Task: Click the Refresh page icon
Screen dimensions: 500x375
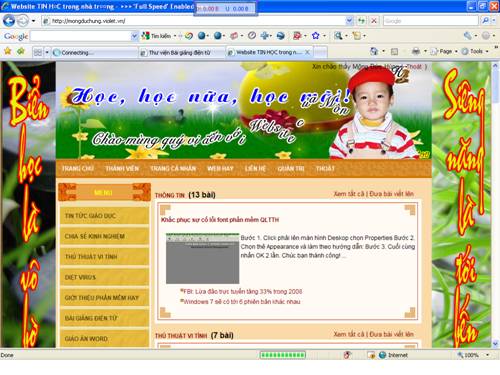Action: coord(361,21)
